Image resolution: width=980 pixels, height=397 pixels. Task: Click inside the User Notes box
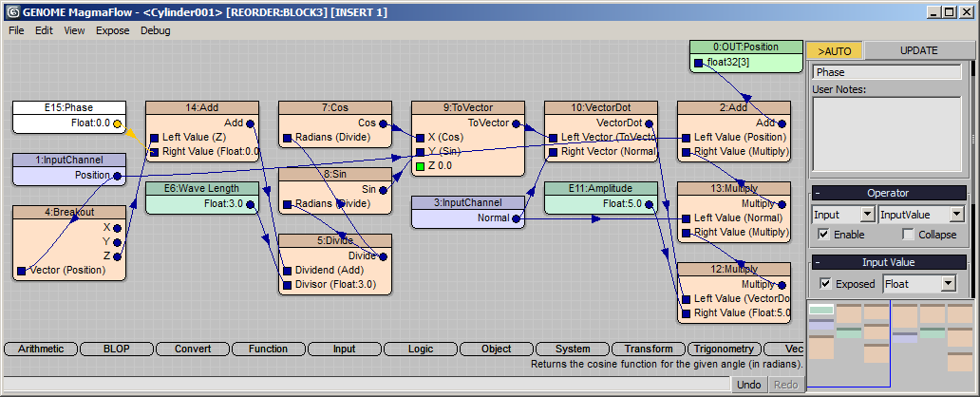tap(886, 133)
